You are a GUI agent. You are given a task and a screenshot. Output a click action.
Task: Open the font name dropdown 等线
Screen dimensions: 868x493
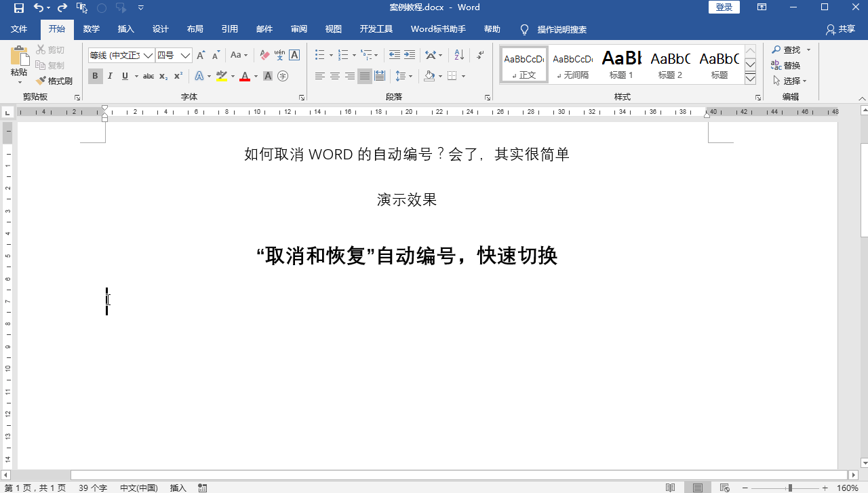(148, 56)
